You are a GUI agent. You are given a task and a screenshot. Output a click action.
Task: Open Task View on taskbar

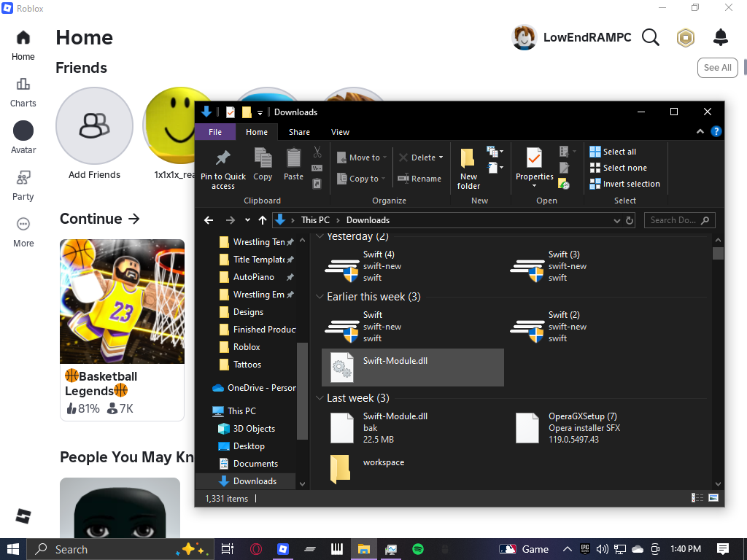(x=228, y=549)
